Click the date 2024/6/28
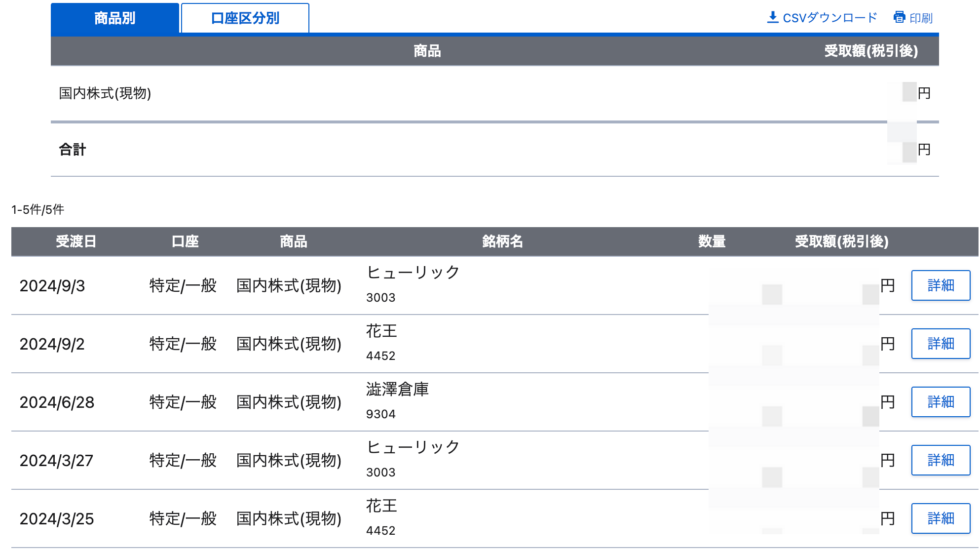Image resolution: width=980 pixels, height=553 pixels. [x=57, y=402]
